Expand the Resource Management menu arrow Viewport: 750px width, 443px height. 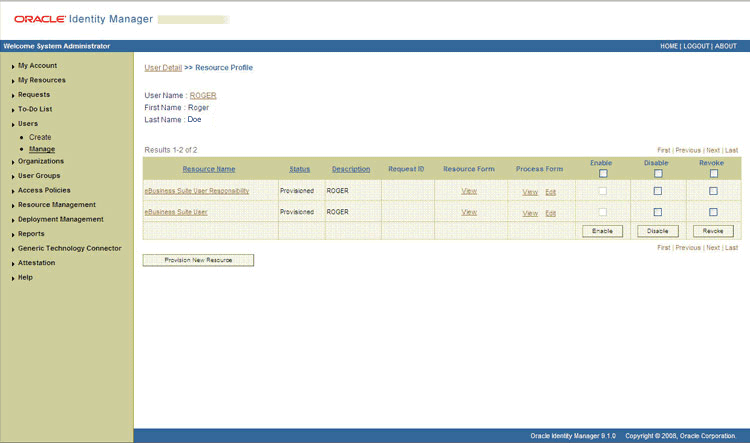[x=13, y=206]
